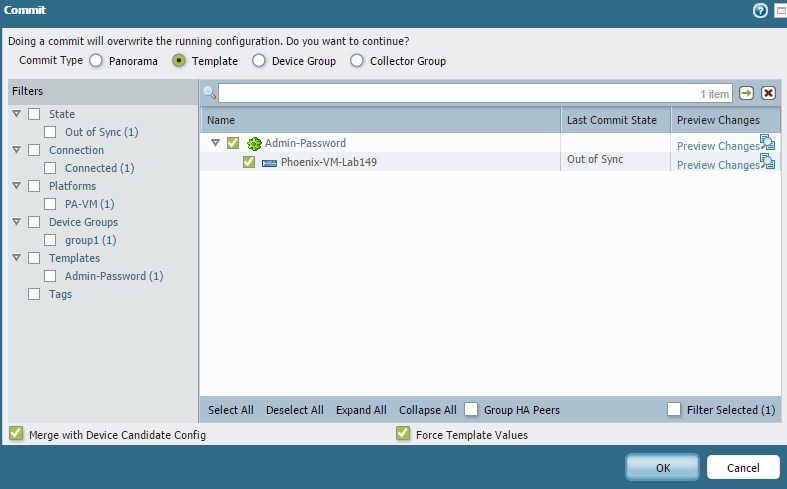The width and height of the screenshot is (787, 489).
Task: Uncheck the Admin-Password template row checkbox
Action: point(233,143)
